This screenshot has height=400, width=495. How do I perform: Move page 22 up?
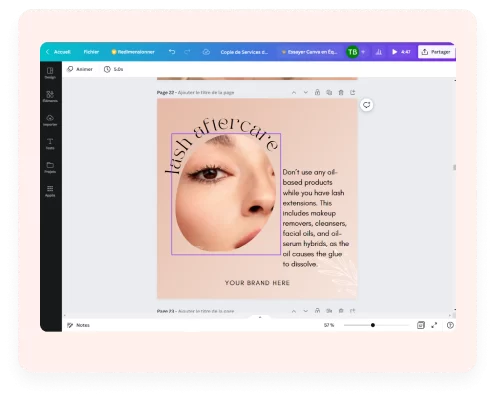click(x=294, y=93)
